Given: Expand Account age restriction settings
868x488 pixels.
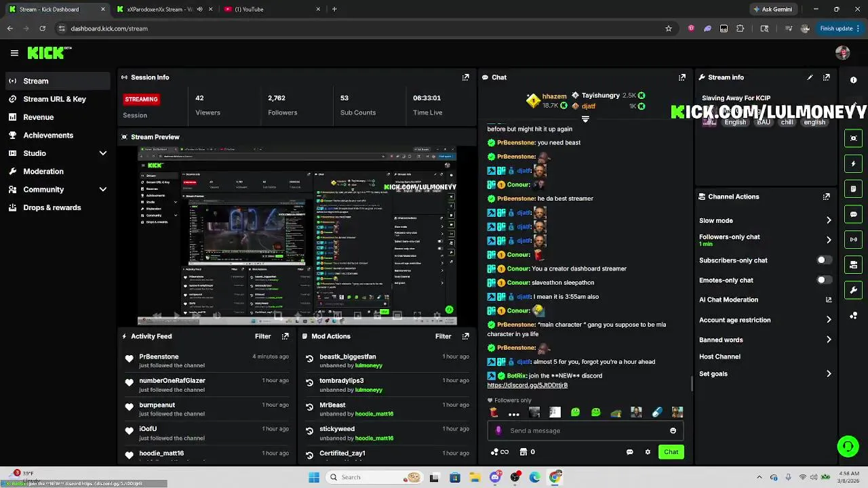Looking at the screenshot, I should (x=829, y=320).
